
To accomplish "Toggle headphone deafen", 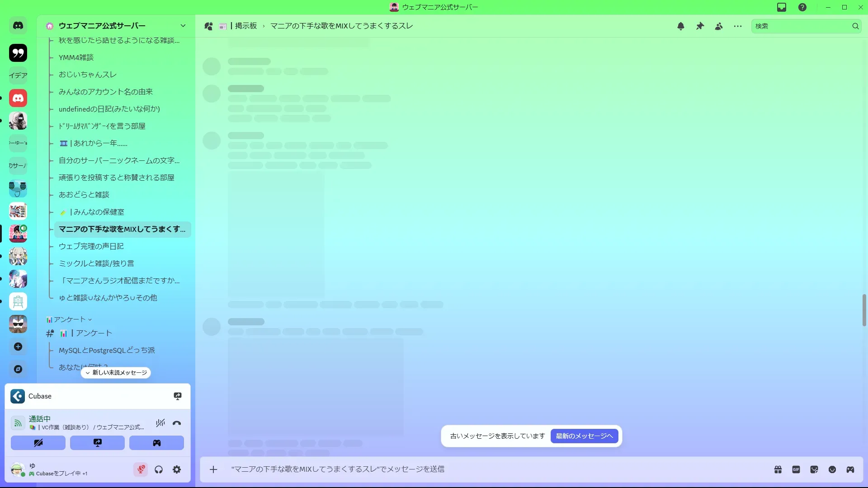I will (x=159, y=469).
